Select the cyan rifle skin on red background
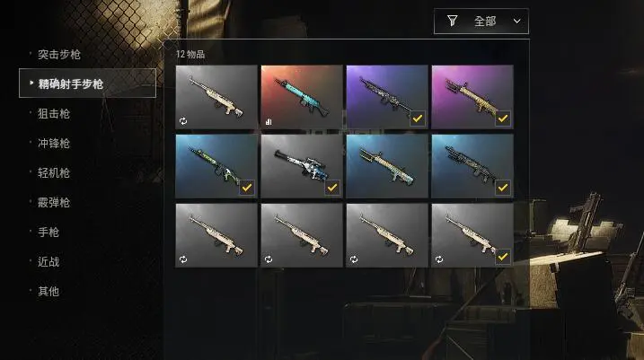 (302, 97)
